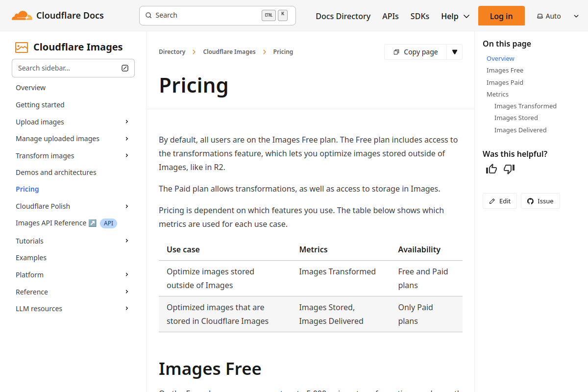This screenshot has width=588, height=392.
Task: Click the external link arrow beside Images API Reference
Action: point(93,223)
